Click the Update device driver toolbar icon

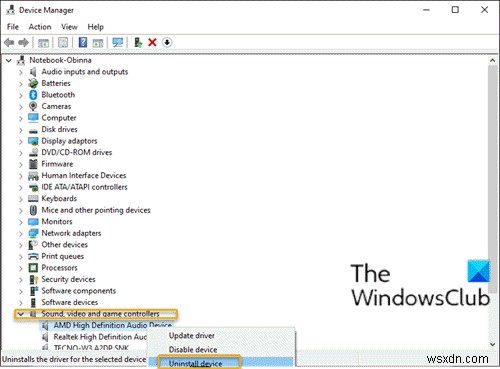[x=138, y=42]
